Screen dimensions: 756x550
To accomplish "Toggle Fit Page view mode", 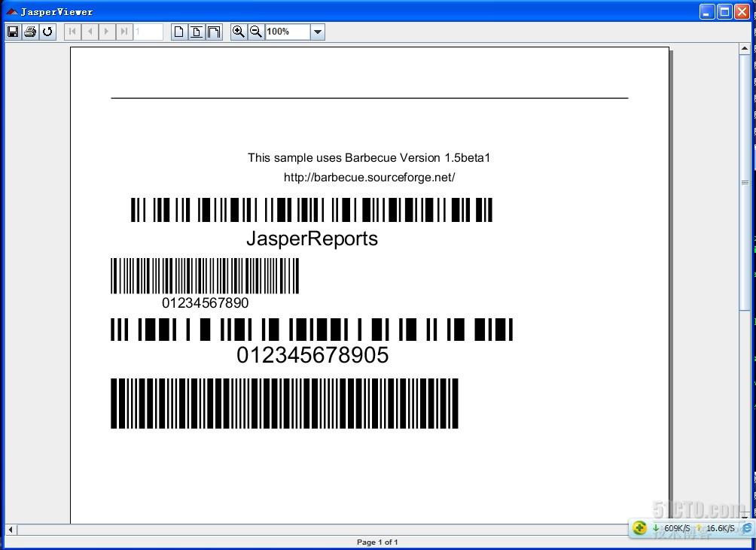I will pos(197,32).
